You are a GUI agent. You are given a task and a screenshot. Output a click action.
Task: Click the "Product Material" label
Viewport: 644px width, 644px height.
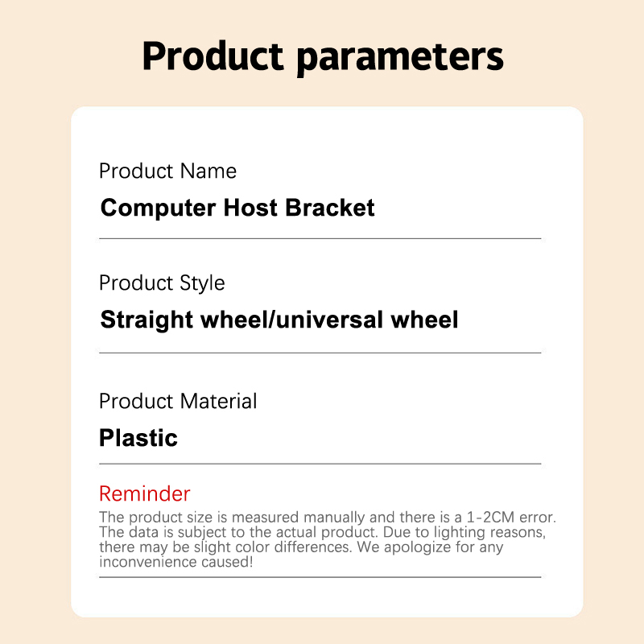click(178, 401)
